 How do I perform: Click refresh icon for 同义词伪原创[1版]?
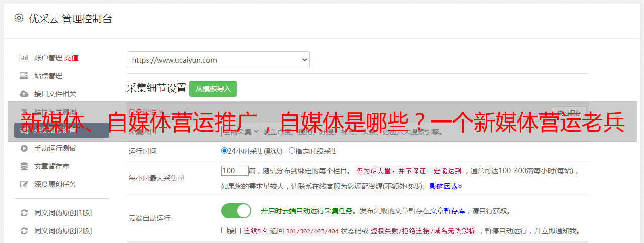coord(24,213)
